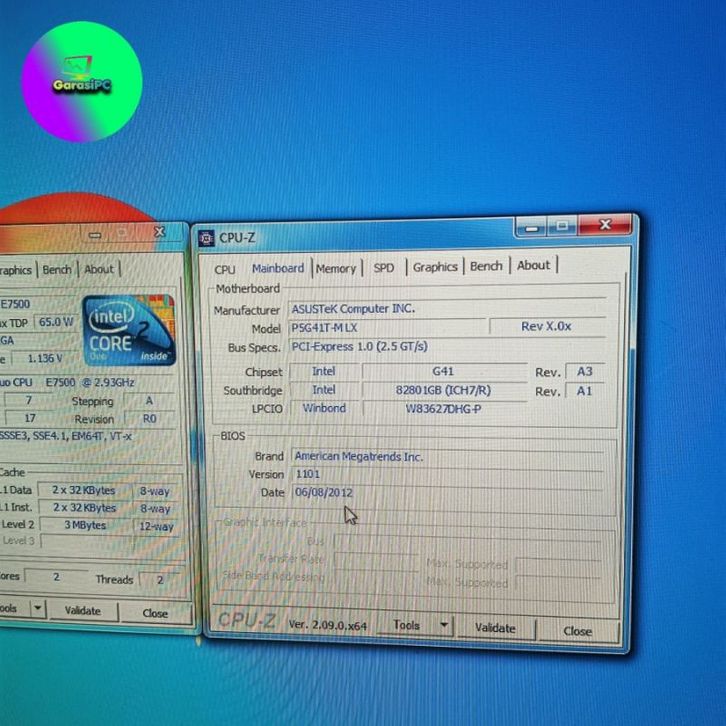Click the LPCIO Winbond field
The width and height of the screenshot is (726, 726).
[324, 408]
